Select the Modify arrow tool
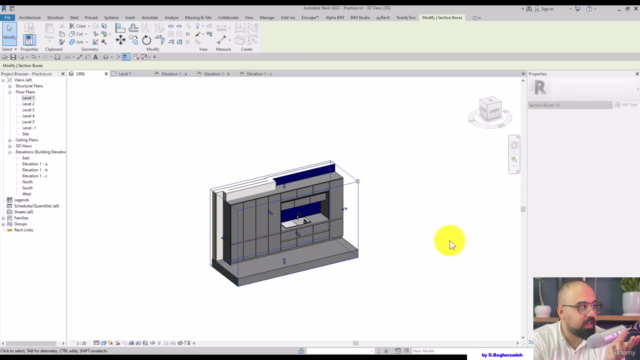This screenshot has width=640, height=360. (x=9, y=33)
